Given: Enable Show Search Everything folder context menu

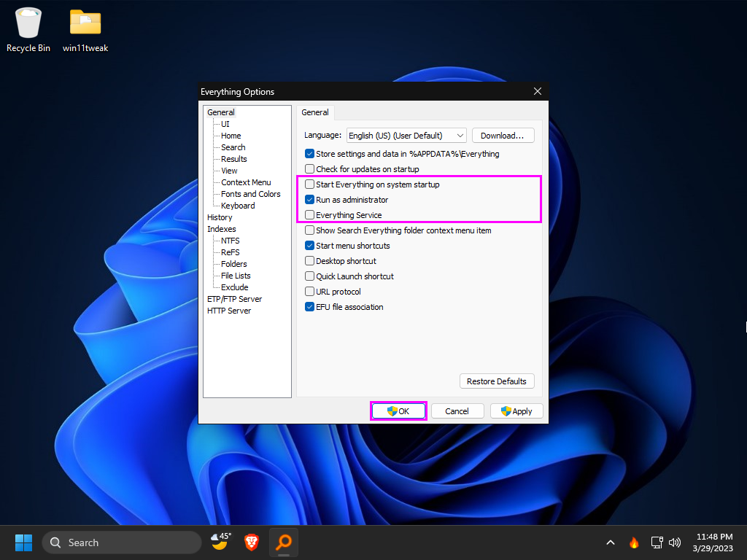Looking at the screenshot, I should pyautogui.click(x=398, y=230).
